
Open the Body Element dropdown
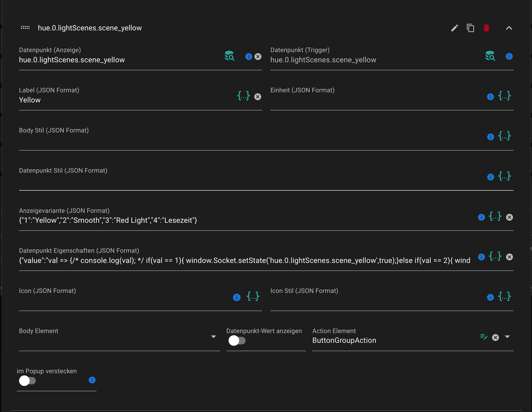click(213, 337)
